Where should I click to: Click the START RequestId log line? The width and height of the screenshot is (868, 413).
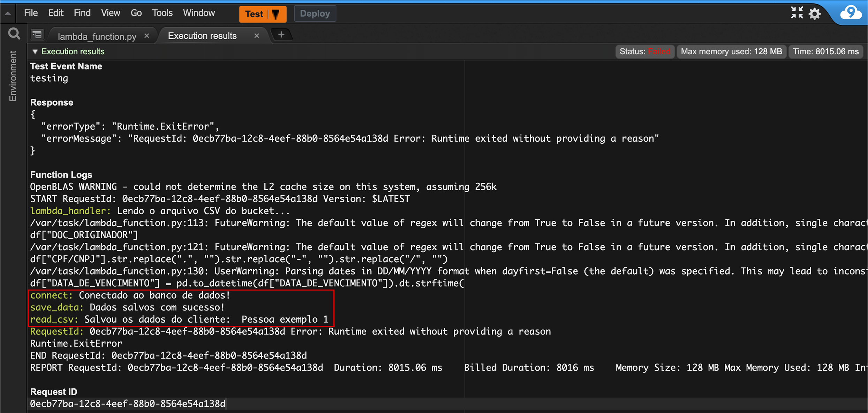(x=220, y=199)
